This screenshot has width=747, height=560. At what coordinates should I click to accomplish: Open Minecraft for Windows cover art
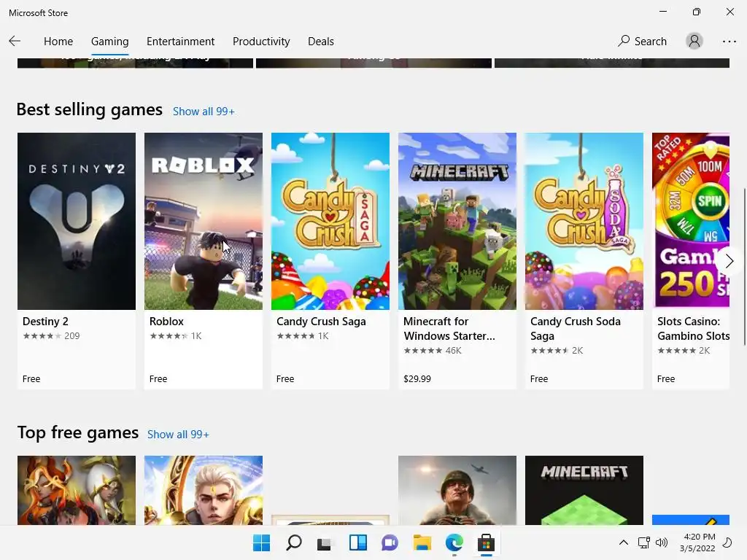click(457, 221)
